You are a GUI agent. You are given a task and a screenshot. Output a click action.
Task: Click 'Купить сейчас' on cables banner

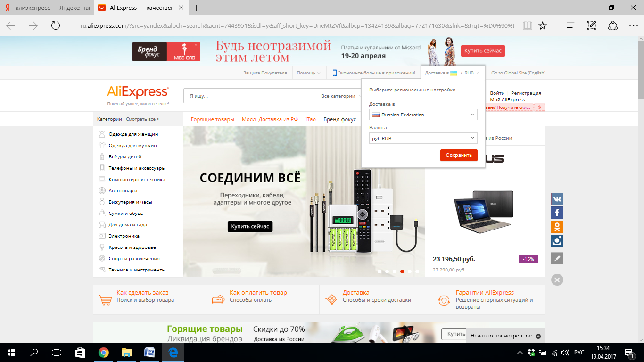250,226
